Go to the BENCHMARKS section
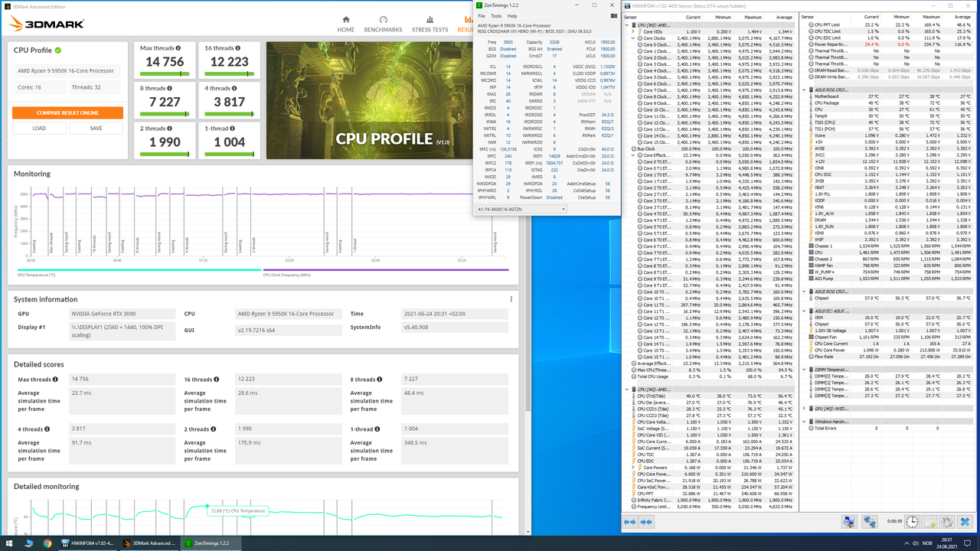This screenshot has height=551, width=980. click(383, 24)
